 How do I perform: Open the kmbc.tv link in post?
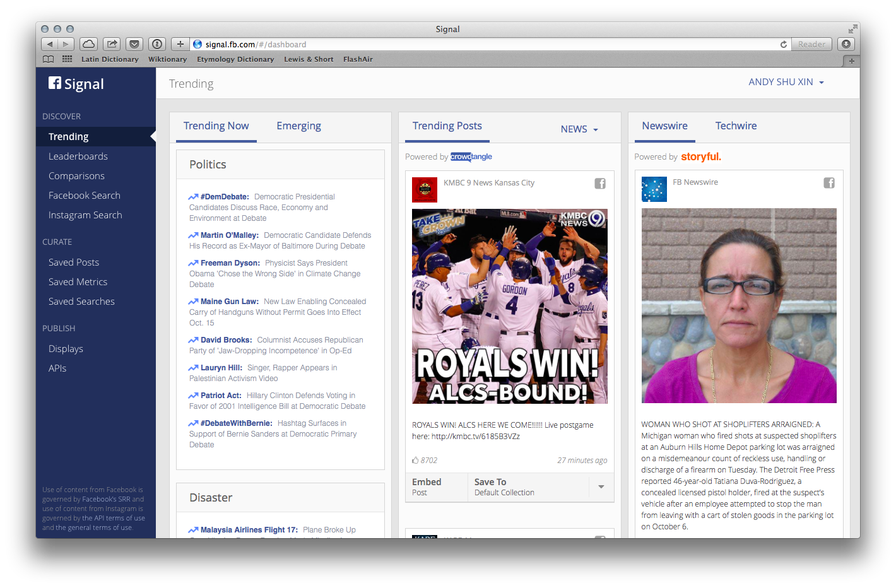[x=476, y=437]
